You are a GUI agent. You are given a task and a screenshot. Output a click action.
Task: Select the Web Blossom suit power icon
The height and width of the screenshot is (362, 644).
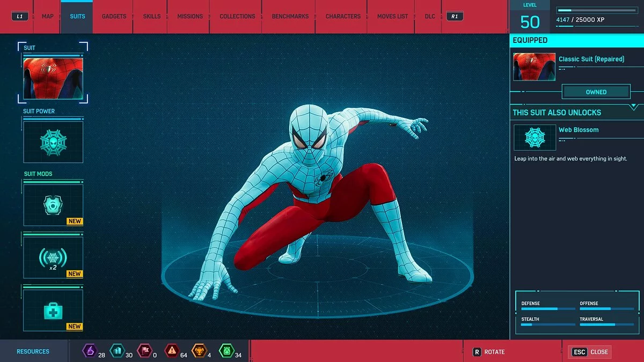coord(53,141)
